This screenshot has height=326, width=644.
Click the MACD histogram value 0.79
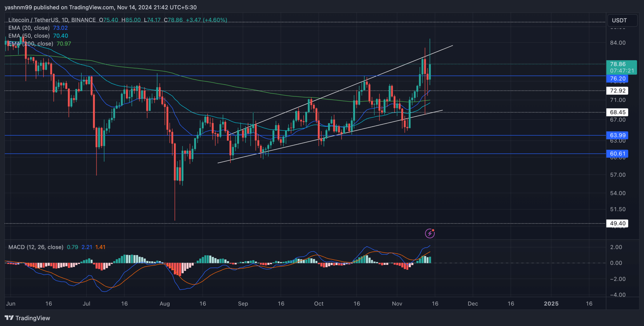click(72, 247)
